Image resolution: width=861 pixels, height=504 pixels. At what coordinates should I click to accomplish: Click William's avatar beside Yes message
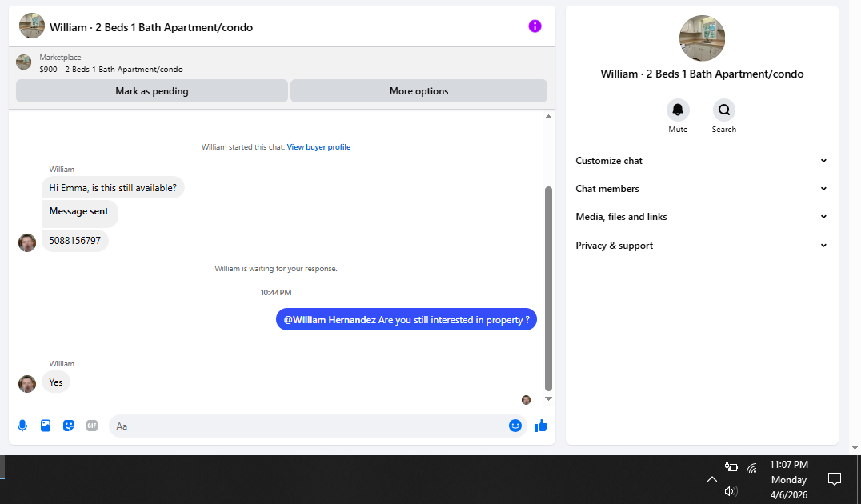[x=27, y=384]
